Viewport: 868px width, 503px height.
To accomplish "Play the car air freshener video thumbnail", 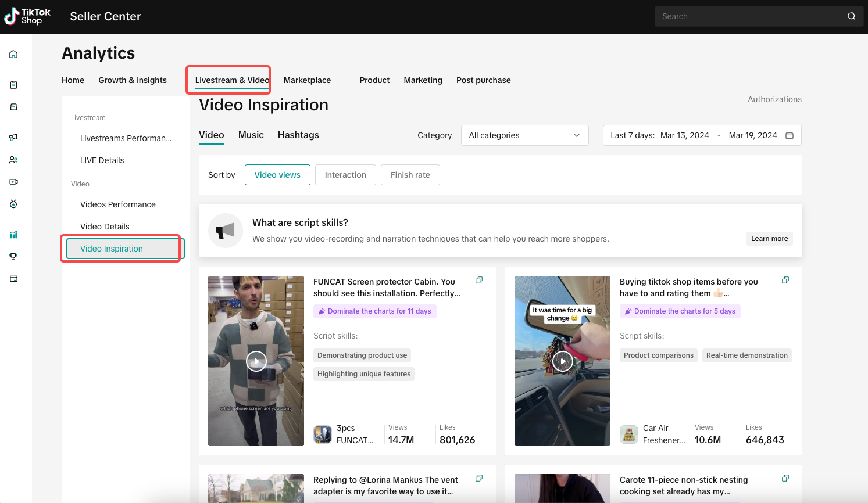I will point(562,361).
